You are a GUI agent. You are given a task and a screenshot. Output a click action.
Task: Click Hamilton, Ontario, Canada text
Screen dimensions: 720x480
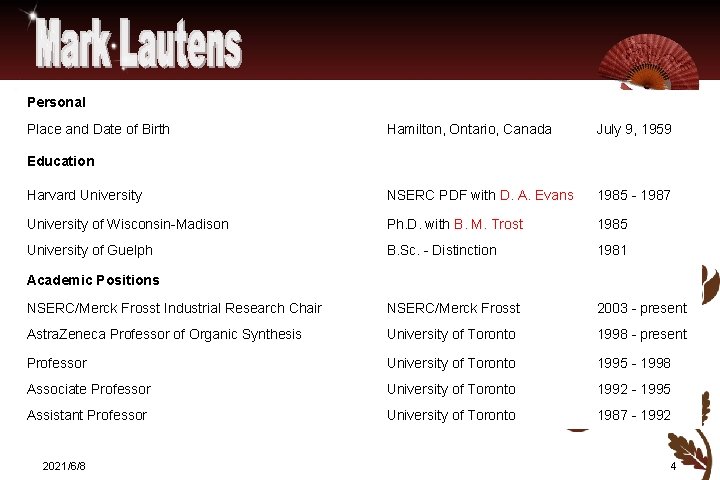point(469,129)
